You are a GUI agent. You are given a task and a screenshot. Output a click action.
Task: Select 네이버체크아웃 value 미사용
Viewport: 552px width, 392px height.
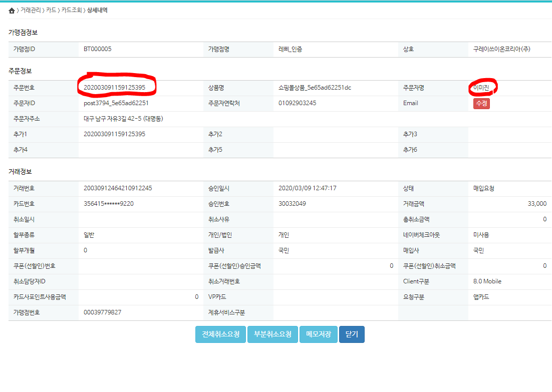pyautogui.click(x=481, y=235)
